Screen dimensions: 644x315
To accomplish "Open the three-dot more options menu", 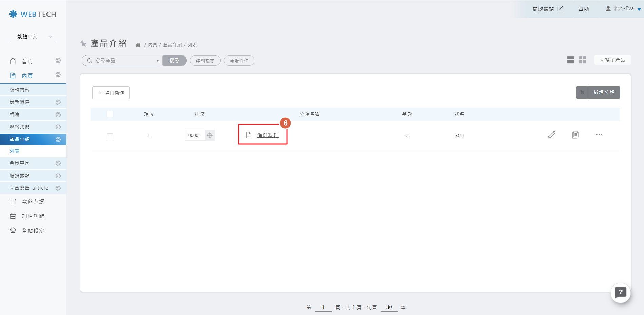I will tap(599, 135).
